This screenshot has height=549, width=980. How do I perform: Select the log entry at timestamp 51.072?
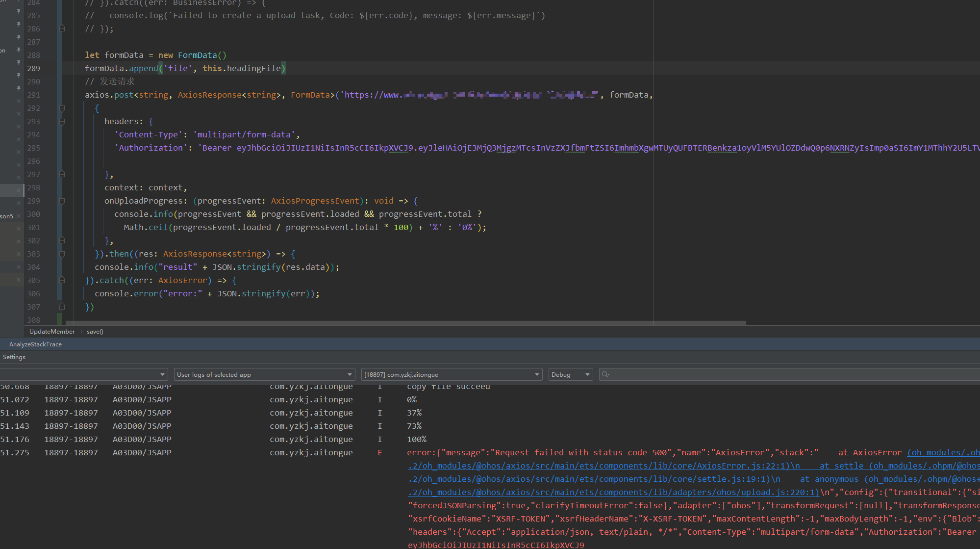(x=490, y=399)
